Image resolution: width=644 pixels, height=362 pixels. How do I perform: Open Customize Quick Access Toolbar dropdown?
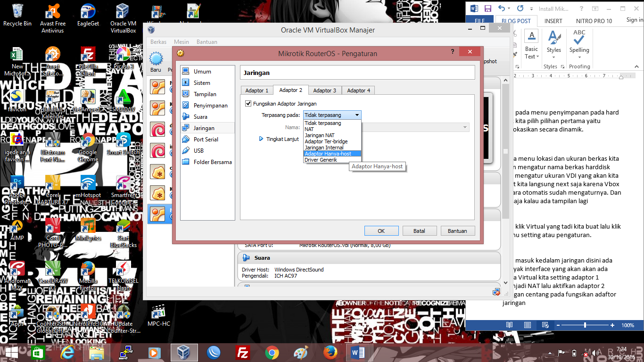click(532, 8)
